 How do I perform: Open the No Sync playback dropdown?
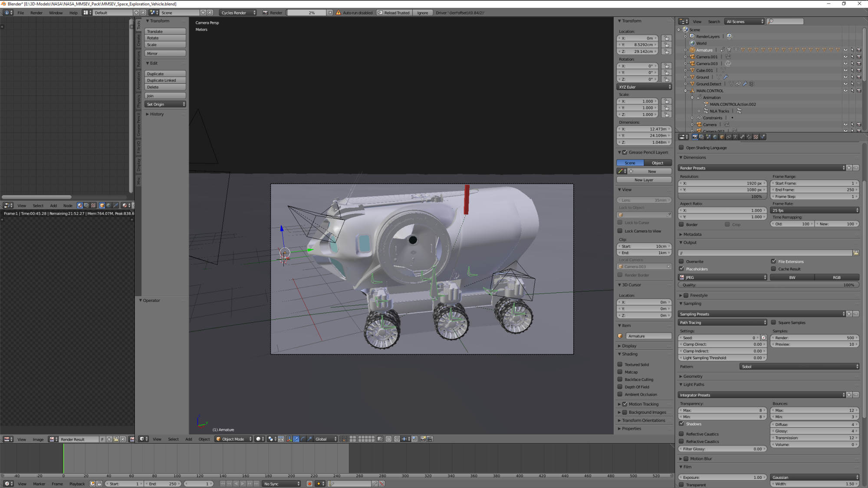(x=282, y=484)
